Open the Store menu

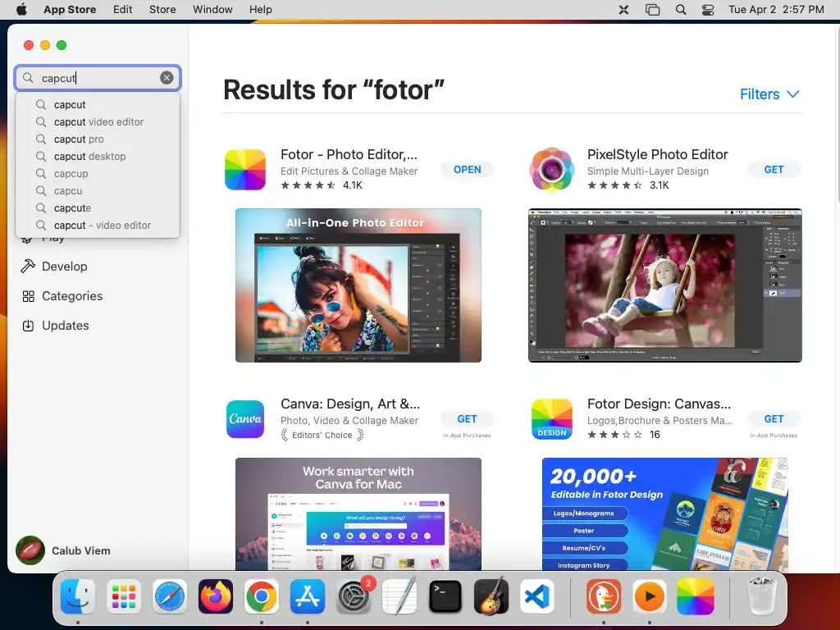(x=162, y=10)
